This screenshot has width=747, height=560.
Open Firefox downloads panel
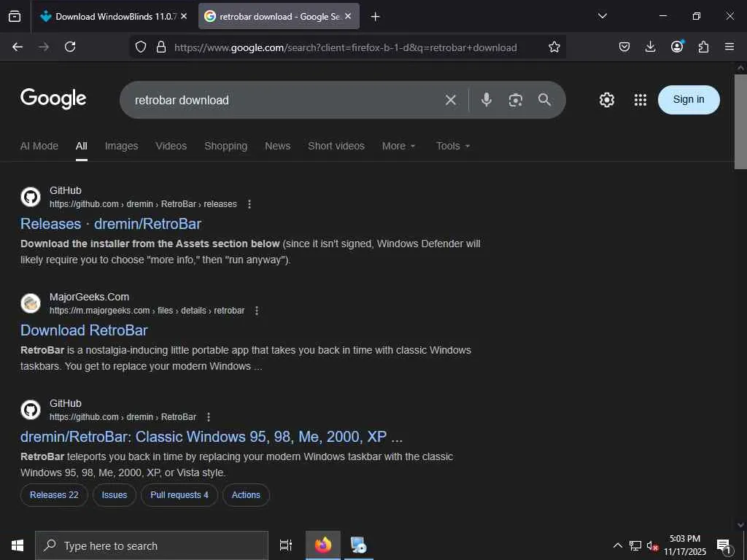[650, 47]
